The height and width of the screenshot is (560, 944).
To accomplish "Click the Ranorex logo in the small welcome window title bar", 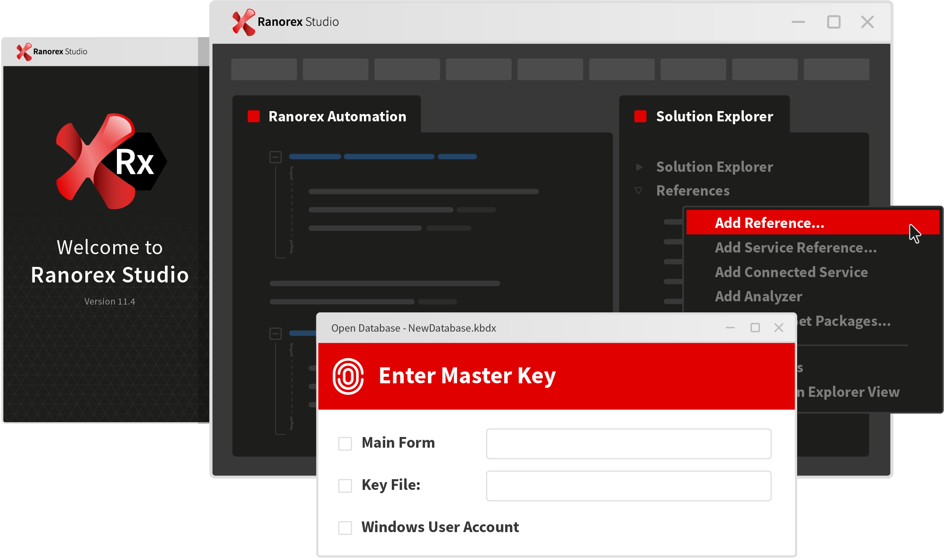I will coord(24,52).
